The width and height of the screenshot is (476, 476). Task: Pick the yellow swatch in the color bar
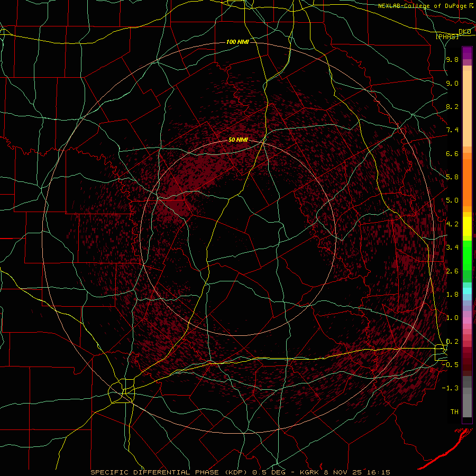(x=467, y=226)
